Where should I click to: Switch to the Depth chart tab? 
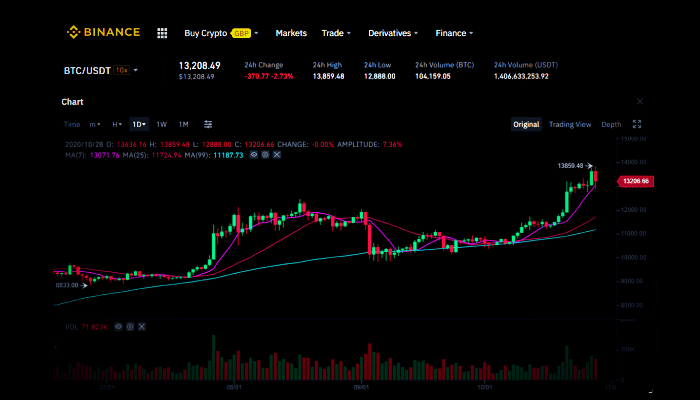point(610,124)
